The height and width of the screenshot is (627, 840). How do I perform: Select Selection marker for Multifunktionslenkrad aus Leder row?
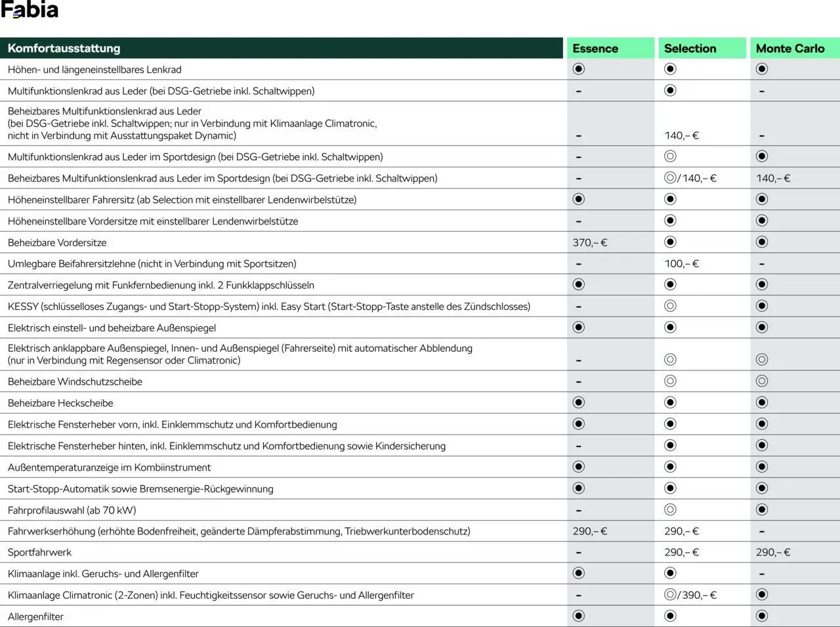click(670, 91)
